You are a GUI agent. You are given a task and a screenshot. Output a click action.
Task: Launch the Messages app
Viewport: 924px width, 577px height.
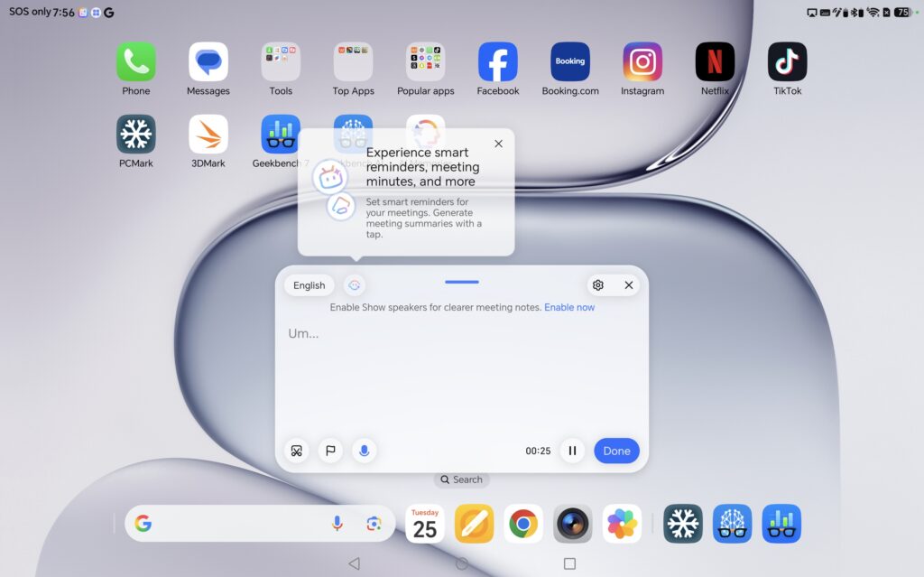tap(208, 61)
